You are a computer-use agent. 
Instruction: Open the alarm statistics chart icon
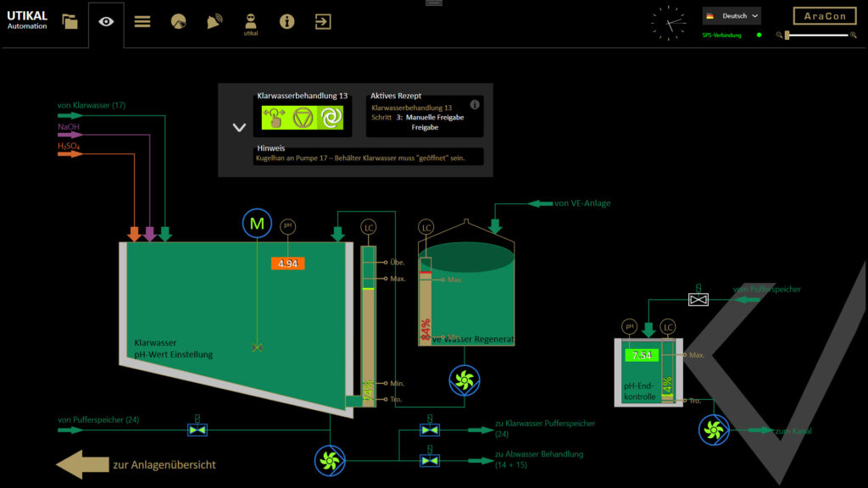pyautogui.click(x=178, y=23)
